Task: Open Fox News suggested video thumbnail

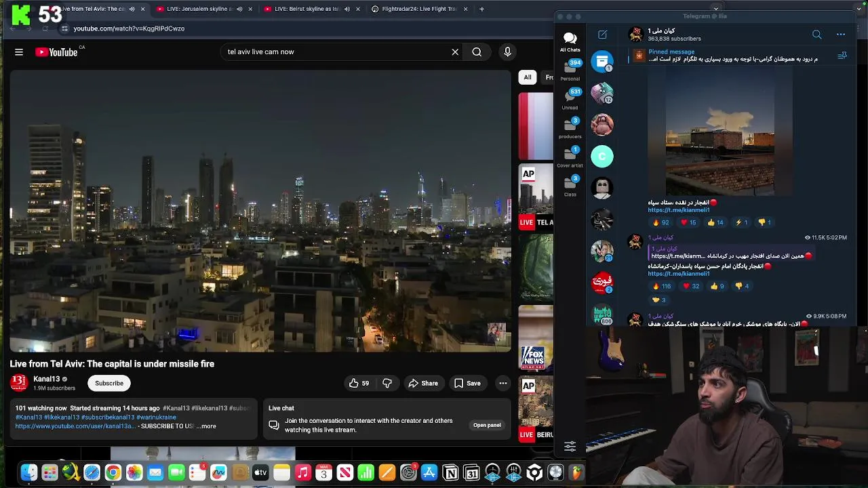Action: [536, 338]
